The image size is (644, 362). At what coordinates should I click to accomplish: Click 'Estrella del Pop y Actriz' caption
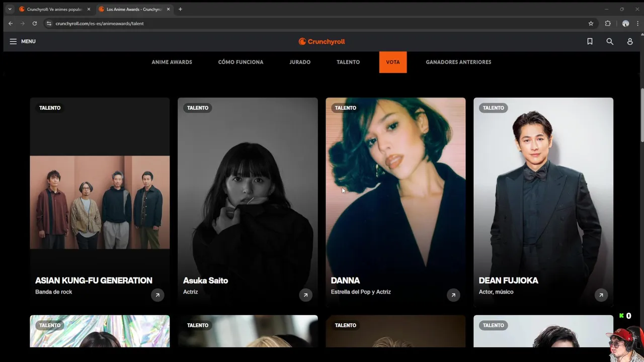(361, 292)
